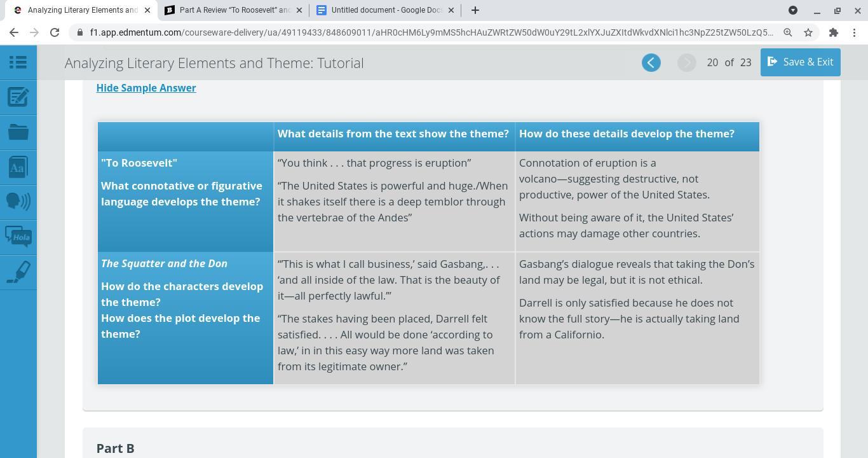Open the Chrome three-dot menu

(854, 32)
